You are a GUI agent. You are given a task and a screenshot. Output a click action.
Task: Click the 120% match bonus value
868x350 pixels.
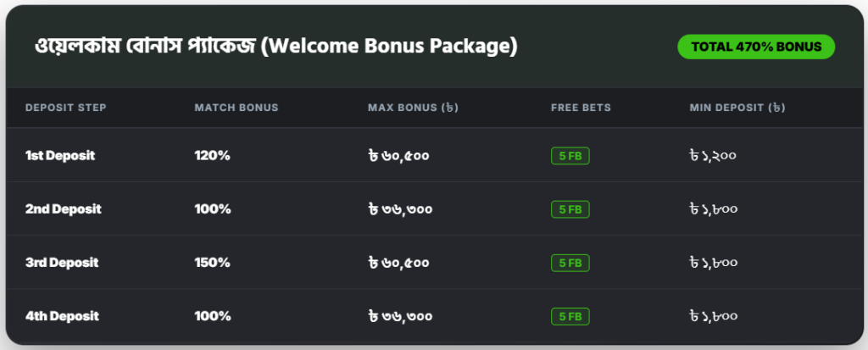coord(212,156)
